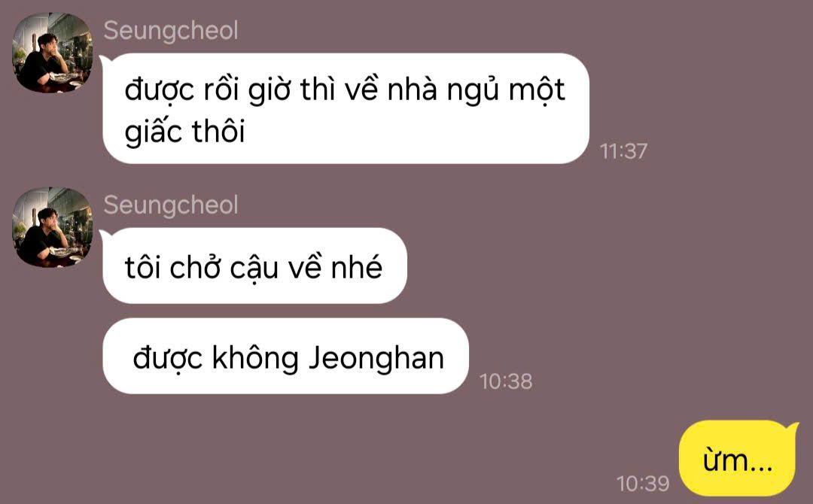The image size is (813, 504).
Task: Open Seungcheol's profile picture beside the 11:37 message
Action: 53,53
